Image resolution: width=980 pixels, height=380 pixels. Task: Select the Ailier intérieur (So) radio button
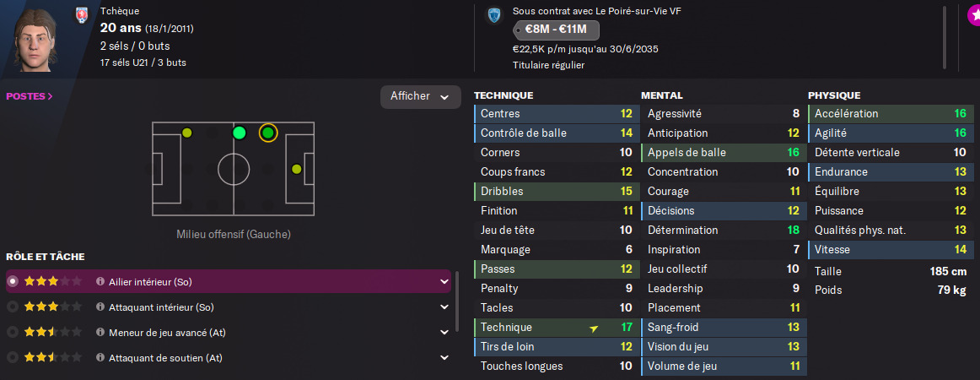click(x=12, y=282)
